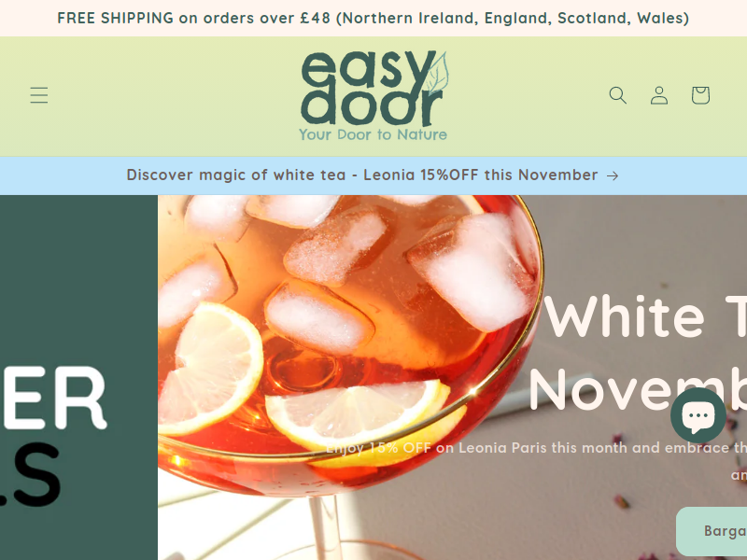Screen dimensions: 747x560
Task: Click the arrow in the Leonia announcement
Action: (x=613, y=175)
